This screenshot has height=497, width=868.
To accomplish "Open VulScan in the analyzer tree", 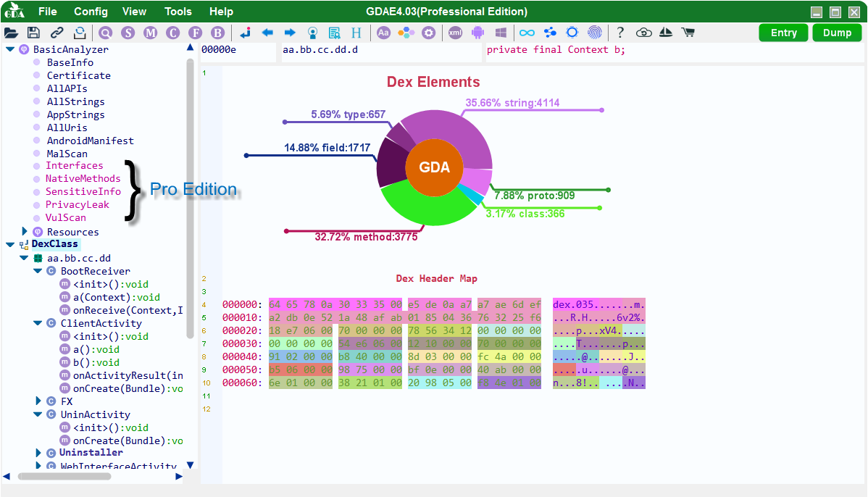I will click(66, 217).
